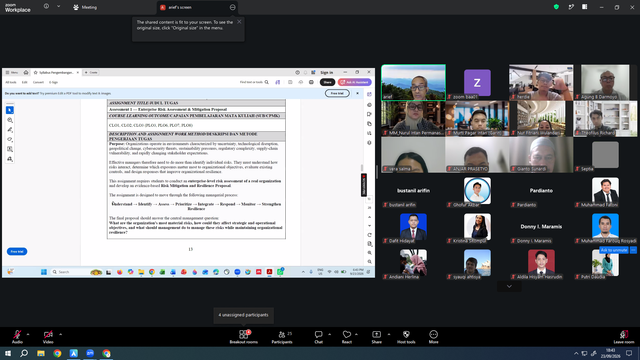This screenshot has height=360, width=640.
Task: Click Create new tab button in Acrobat
Action: [91, 72]
